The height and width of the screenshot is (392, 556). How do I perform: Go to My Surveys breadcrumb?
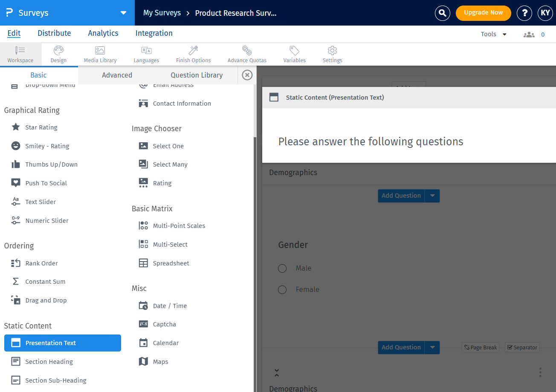(x=162, y=13)
